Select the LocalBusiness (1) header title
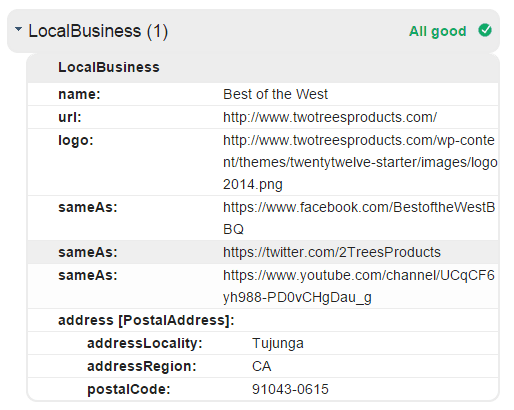This screenshot has width=514, height=410. [98, 31]
